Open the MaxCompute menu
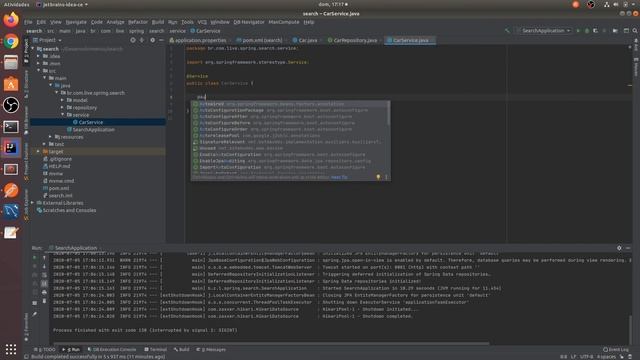Image resolution: width=640 pixels, height=360 pixels. click(x=284, y=22)
